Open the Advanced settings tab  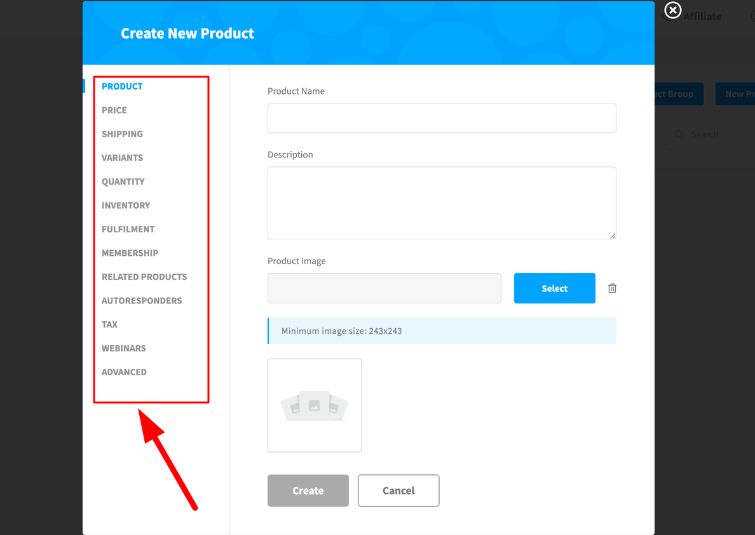coord(124,372)
